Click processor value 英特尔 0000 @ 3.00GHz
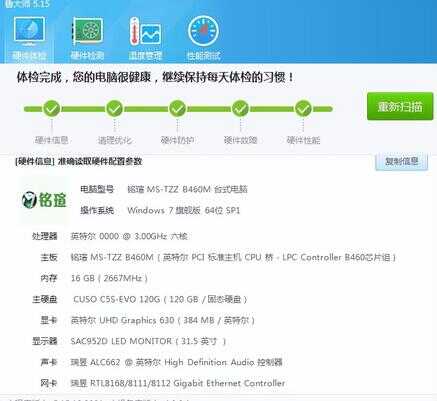Viewport: 437px width, 401px height. tap(129, 236)
